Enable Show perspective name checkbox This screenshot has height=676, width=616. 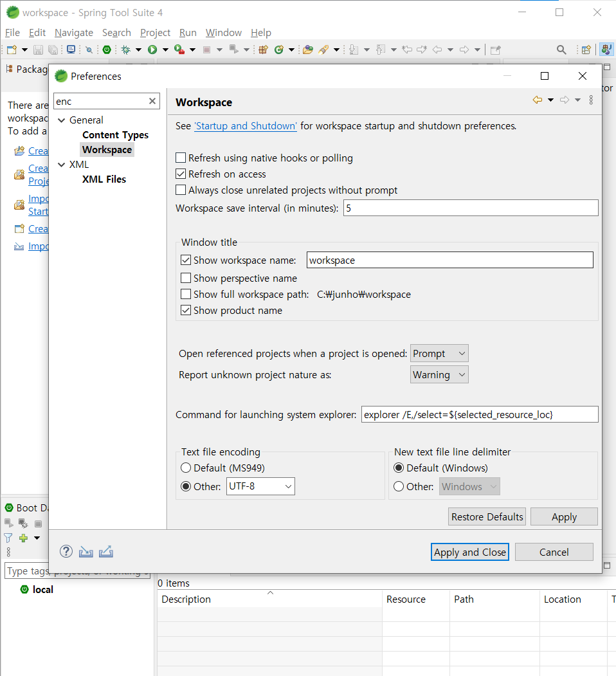tap(186, 278)
